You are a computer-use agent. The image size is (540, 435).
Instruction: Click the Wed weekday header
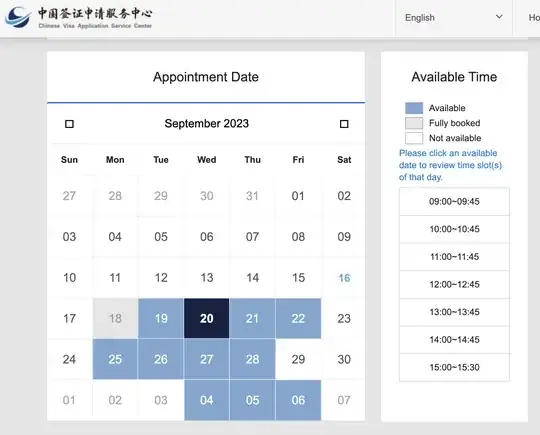pyautogui.click(x=207, y=160)
